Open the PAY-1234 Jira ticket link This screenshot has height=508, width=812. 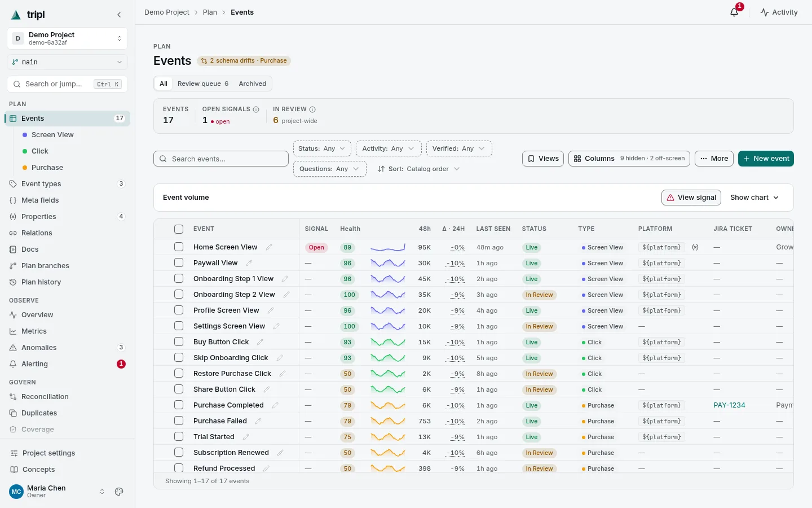pos(729,405)
